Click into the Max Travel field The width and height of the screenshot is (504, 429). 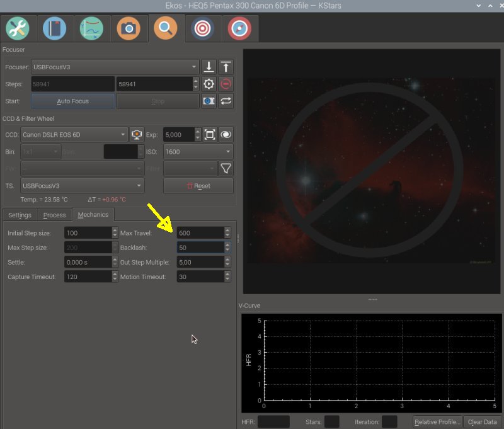200,233
